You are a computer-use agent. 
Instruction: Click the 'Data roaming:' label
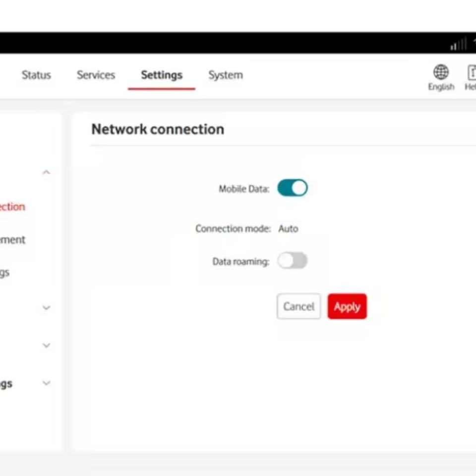[x=241, y=261]
